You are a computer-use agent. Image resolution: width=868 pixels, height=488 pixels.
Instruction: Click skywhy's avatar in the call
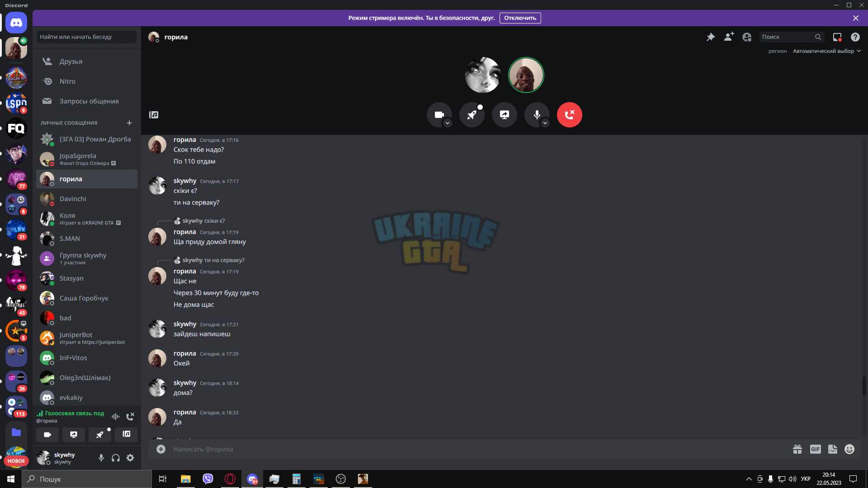(x=483, y=75)
